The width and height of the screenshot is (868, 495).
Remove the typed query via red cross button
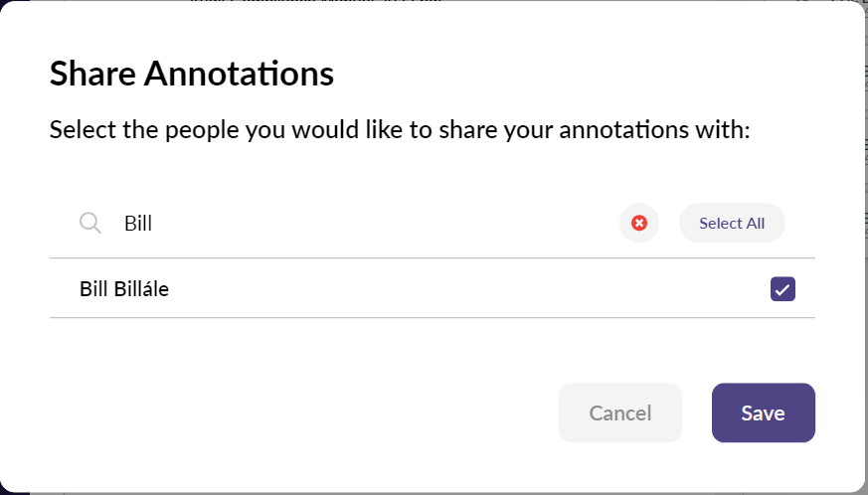click(x=639, y=223)
